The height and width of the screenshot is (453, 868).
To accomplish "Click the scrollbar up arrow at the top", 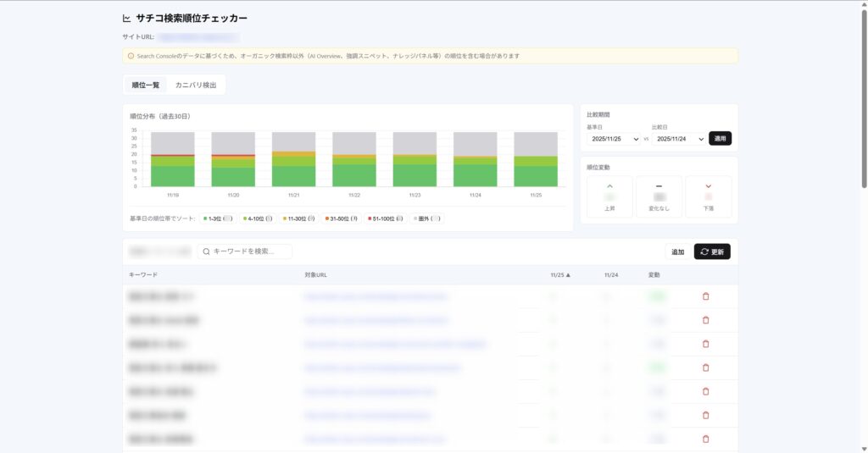I will pyautogui.click(x=864, y=4).
